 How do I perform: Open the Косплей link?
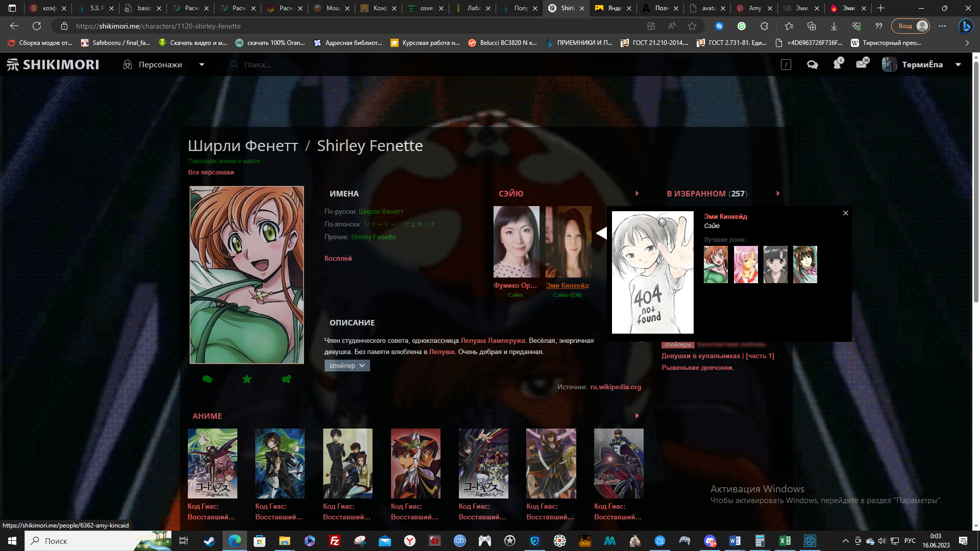click(338, 259)
